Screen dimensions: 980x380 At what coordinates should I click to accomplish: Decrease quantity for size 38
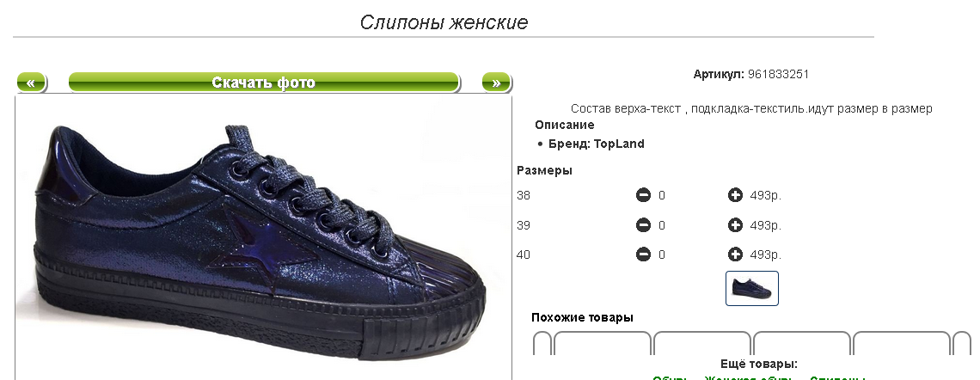643,196
